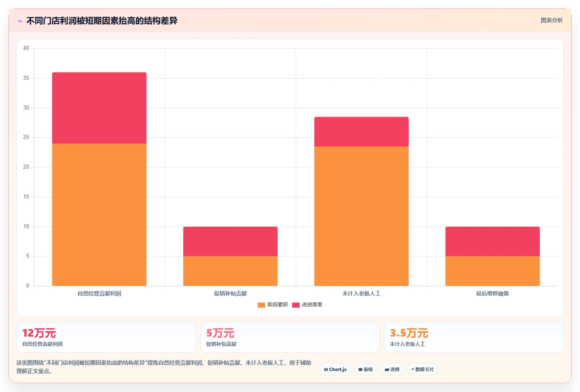Viewport: 580px width, 392px height.
Task: Click the x-axis label 自然经营贡献利润
Action: point(99,293)
